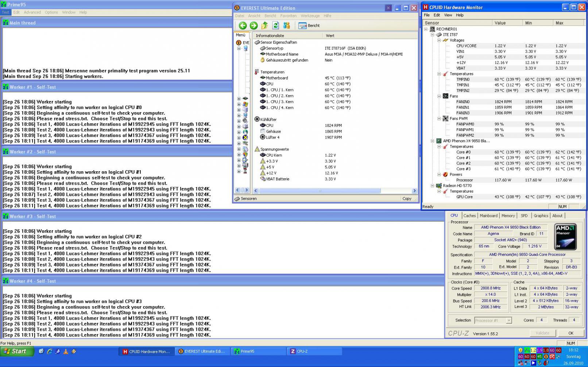Screen dimensions: 588x367
Task: Click the EVEREST horizontal scrollbar thumb
Action: 320,191
